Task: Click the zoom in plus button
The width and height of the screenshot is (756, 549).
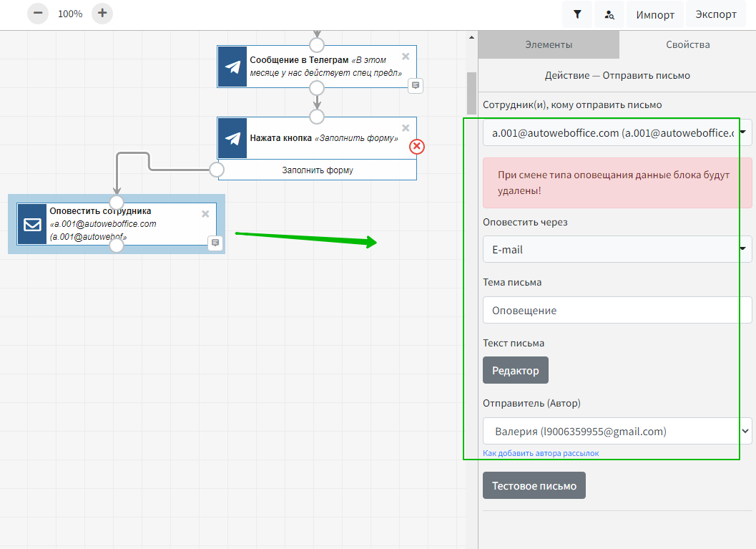Action: coord(102,14)
